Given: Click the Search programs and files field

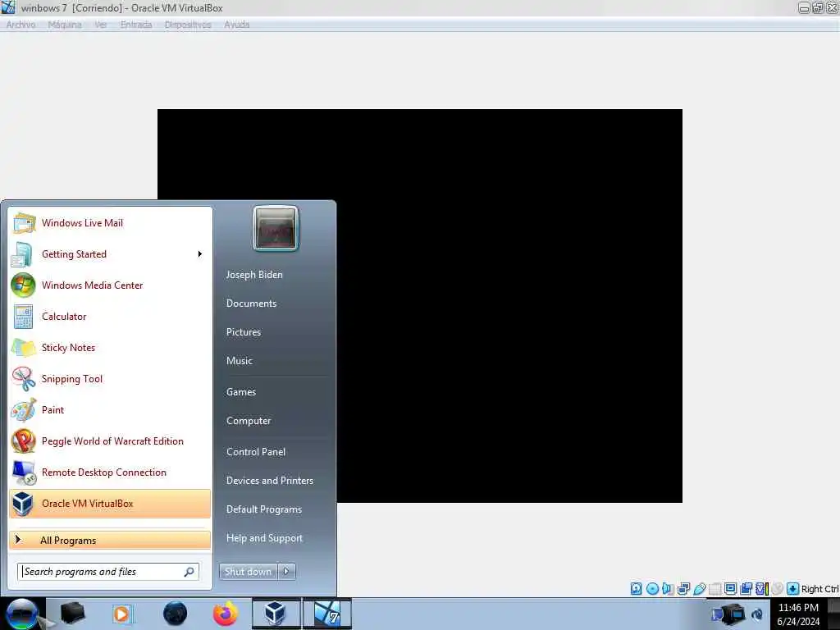Looking at the screenshot, I should click(x=108, y=572).
